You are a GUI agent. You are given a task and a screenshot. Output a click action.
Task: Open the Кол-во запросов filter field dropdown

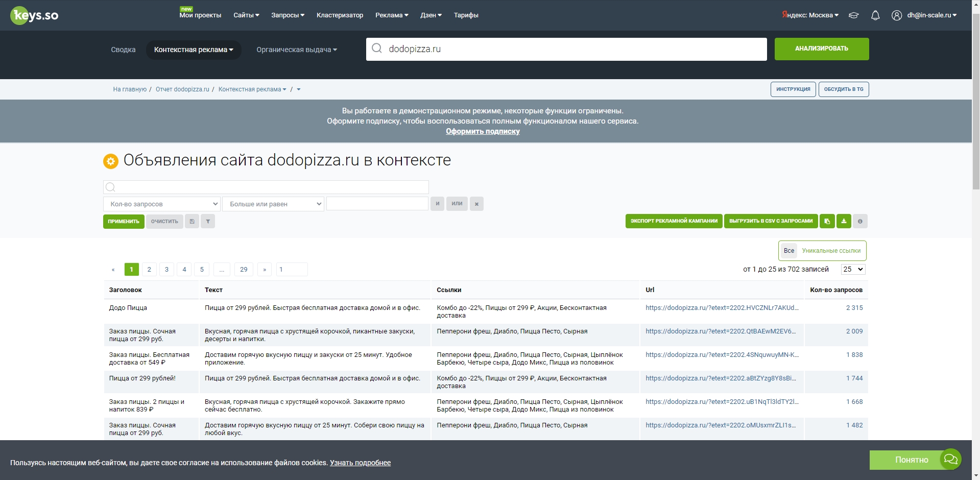coord(162,204)
